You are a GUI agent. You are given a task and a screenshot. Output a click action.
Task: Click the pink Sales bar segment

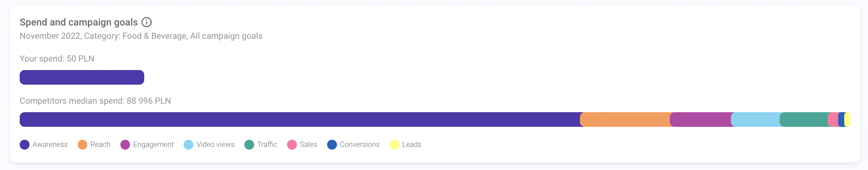pyautogui.click(x=833, y=120)
